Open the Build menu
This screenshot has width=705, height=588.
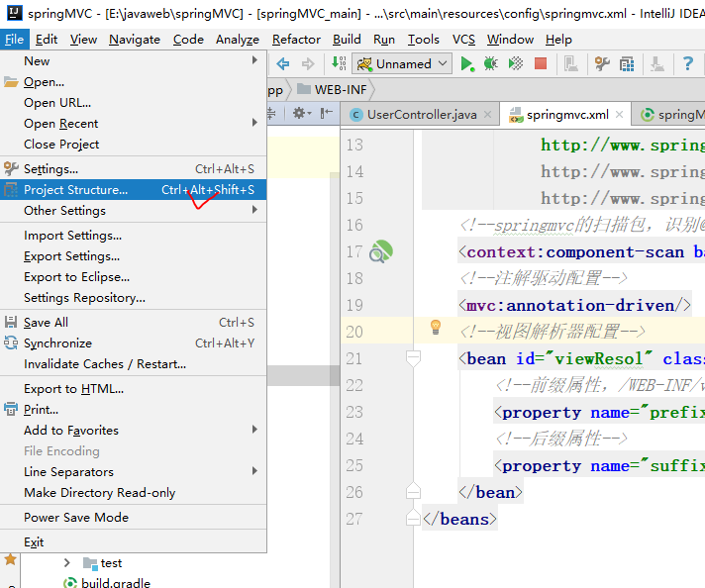point(347,40)
